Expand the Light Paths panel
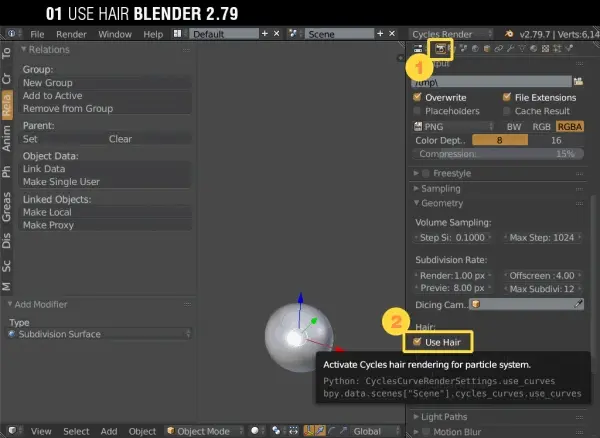This screenshot has width=600, height=438. point(416,417)
